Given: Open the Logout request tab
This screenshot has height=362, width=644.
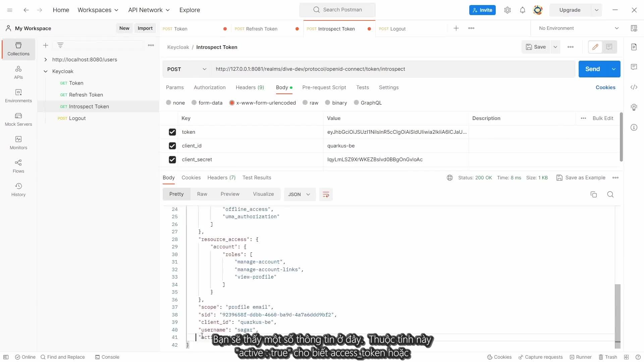Looking at the screenshot, I should [x=398, y=29].
